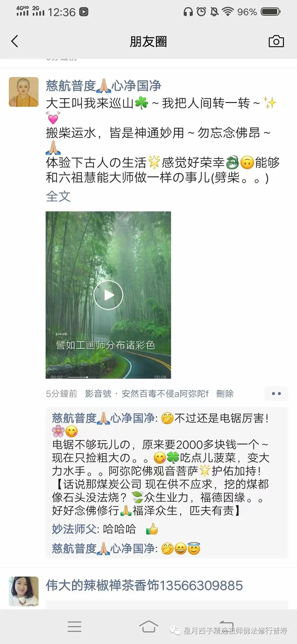Screen dimensions: 297x644
Task: Open the two-dot like/comment menu
Action: [276, 394]
